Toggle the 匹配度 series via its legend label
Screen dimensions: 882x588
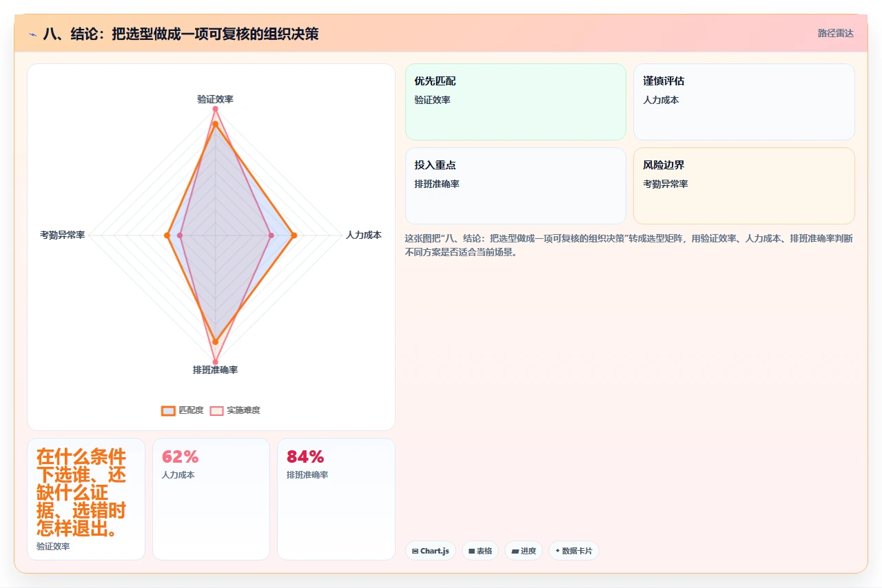click(x=191, y=410)
